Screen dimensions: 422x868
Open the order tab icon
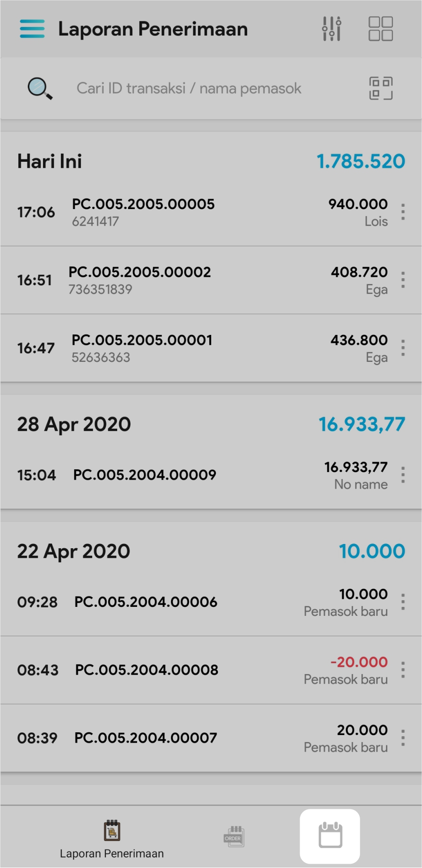(x=234, y=836)
